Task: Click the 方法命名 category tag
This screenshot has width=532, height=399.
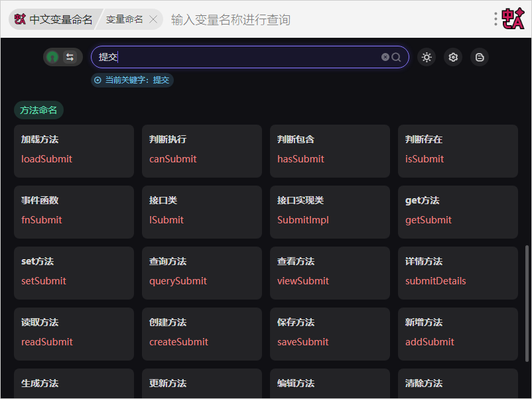Action: [x=38, y=110]
